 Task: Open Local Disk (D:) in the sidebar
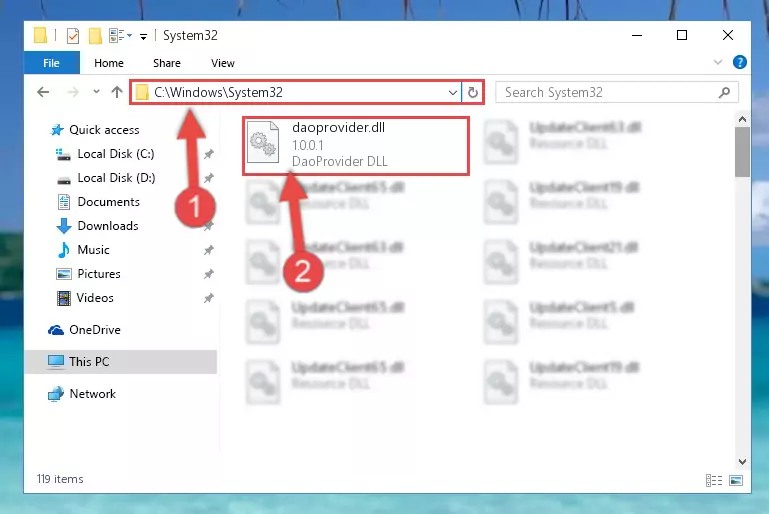(116, 178)
